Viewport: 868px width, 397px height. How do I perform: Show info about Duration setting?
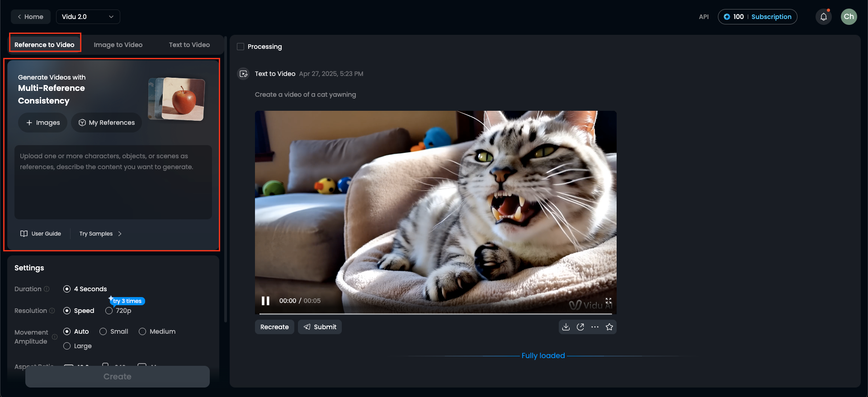coord(47,289)
